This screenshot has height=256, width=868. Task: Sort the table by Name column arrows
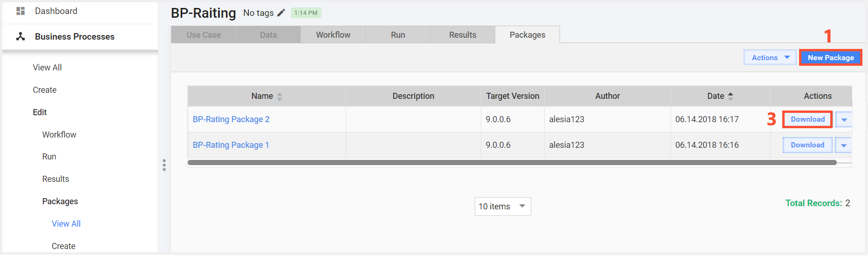[x=280, y=97]
